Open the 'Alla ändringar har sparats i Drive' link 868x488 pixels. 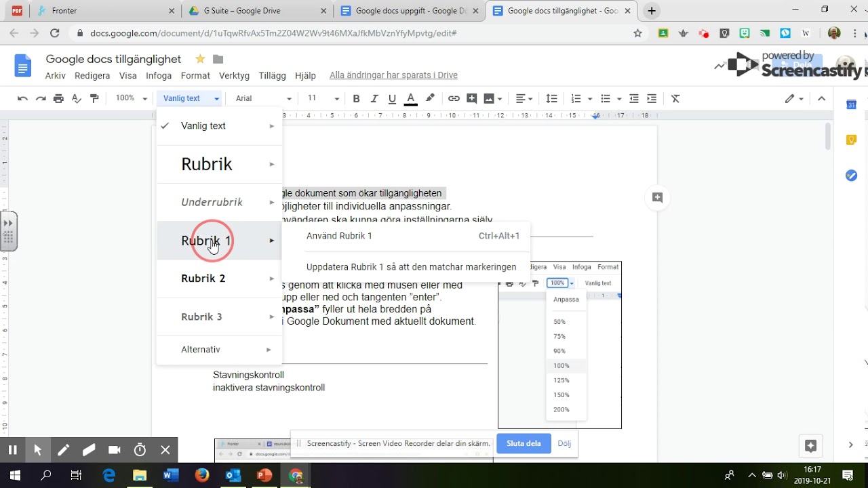[x=393, y=76]
